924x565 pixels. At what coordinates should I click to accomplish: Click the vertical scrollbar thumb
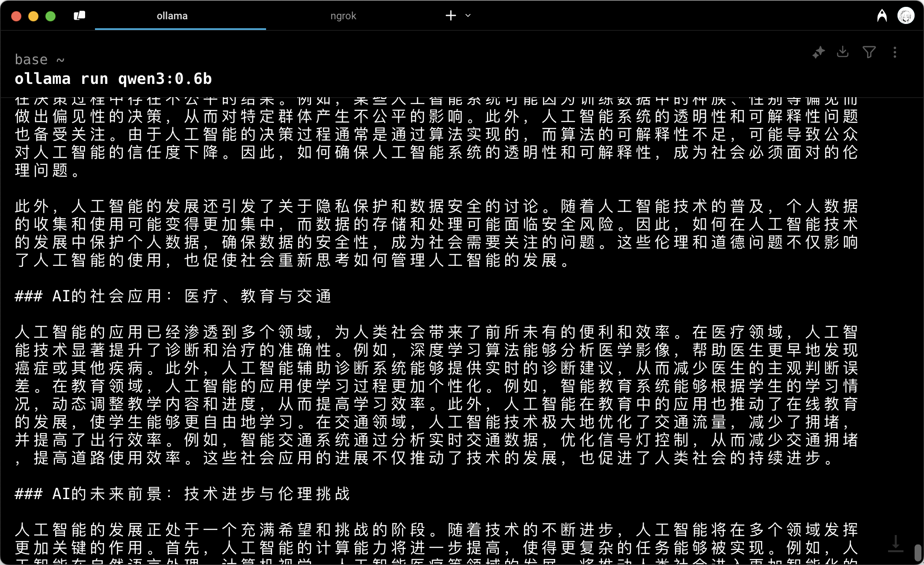click(918, 552)
